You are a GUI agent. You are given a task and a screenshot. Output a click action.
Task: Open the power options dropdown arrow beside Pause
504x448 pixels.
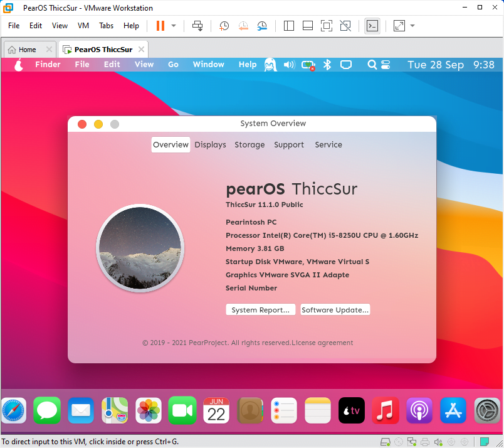(174, 26)
